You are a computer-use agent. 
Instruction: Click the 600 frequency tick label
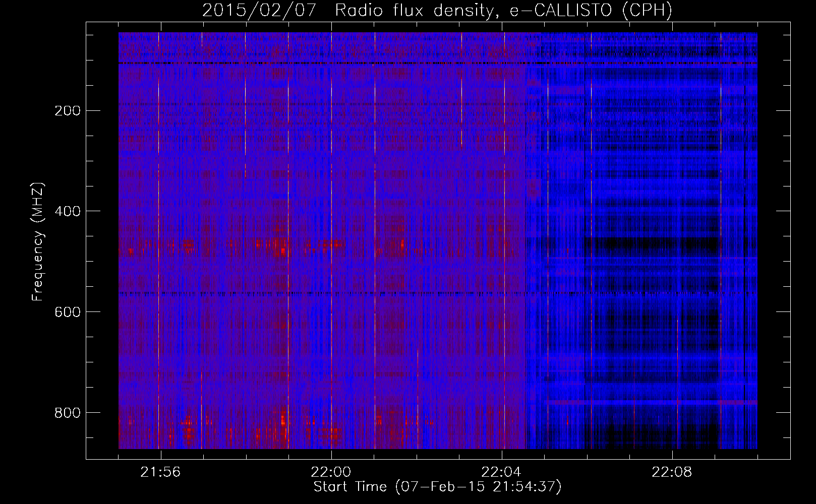67,312
